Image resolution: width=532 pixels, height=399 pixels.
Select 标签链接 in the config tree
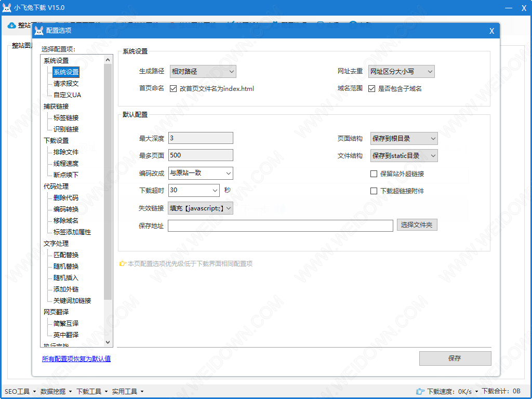[66, 118]
